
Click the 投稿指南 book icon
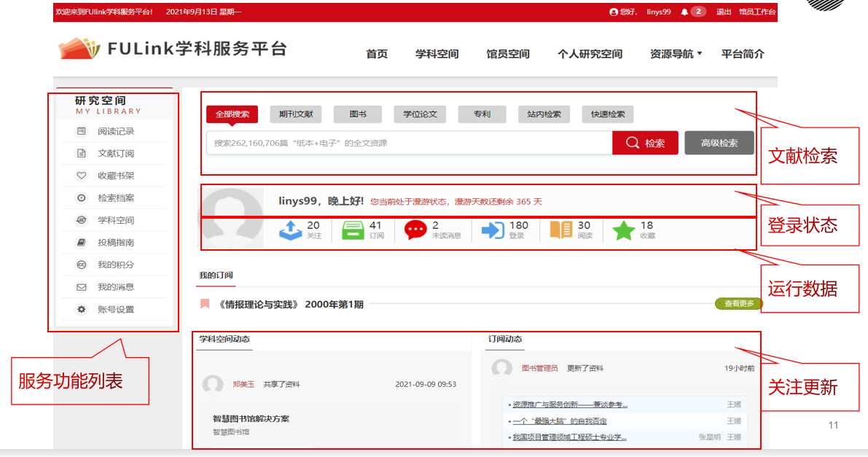click(x=82, y=242)
